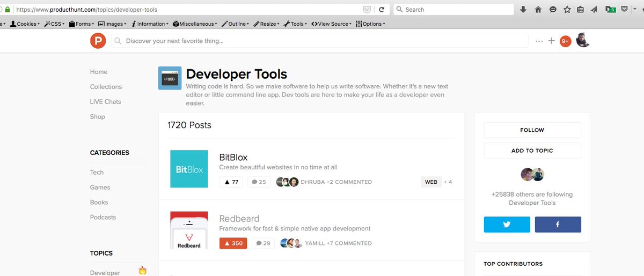Open the Resize dropdown menu
The height and width of the screenshot is (276, 644).
[266, 24]
